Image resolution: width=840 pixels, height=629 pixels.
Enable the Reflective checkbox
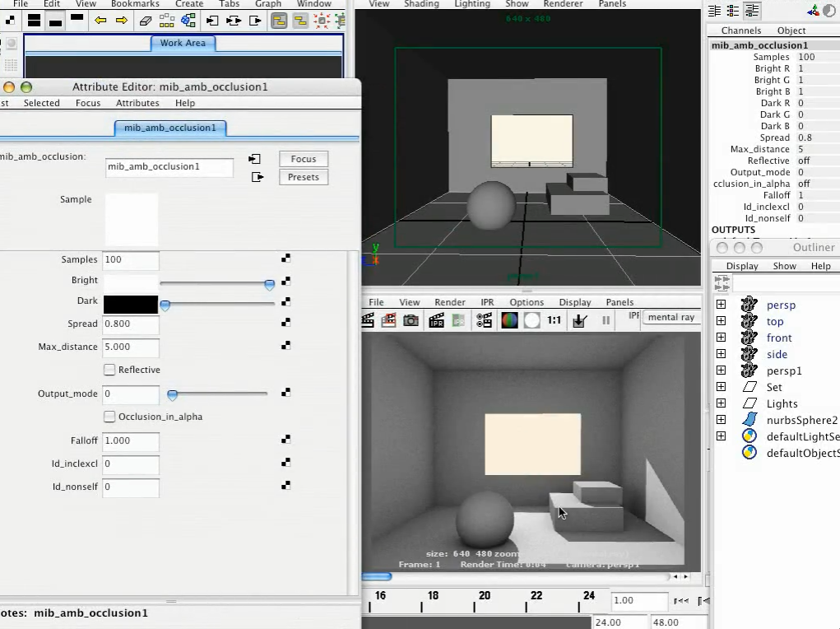109,370
